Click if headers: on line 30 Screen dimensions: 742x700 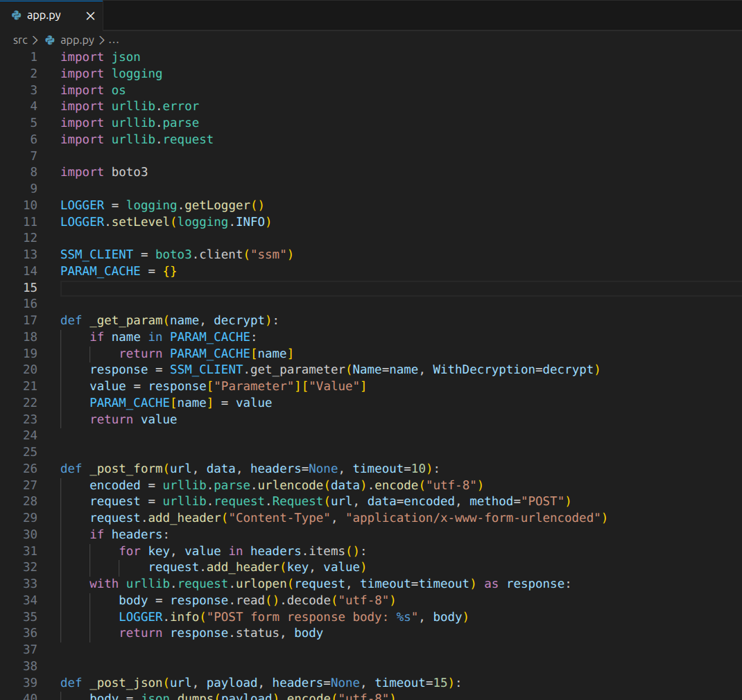(129, 534)
